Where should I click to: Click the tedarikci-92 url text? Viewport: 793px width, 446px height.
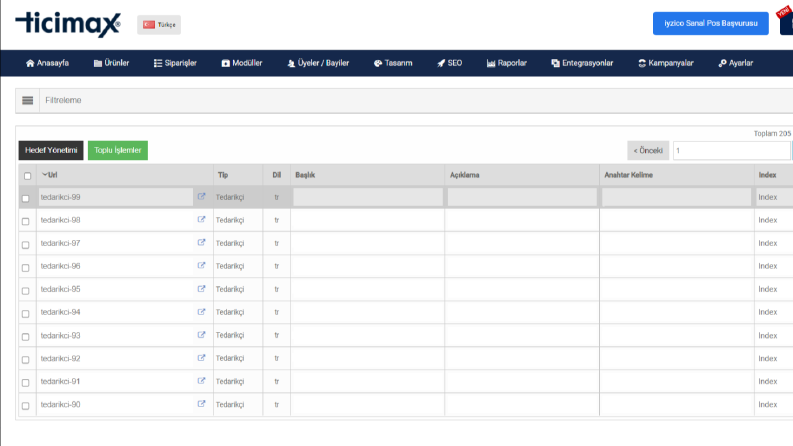(60, 359)
